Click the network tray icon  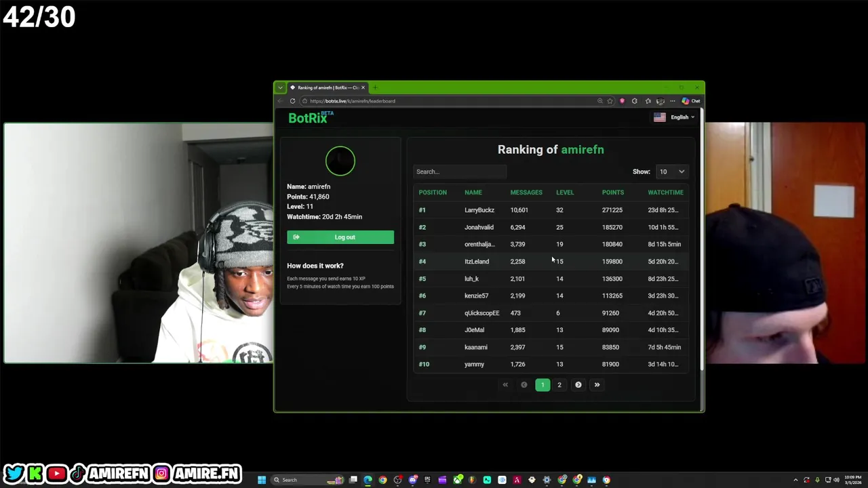[828, 480]
